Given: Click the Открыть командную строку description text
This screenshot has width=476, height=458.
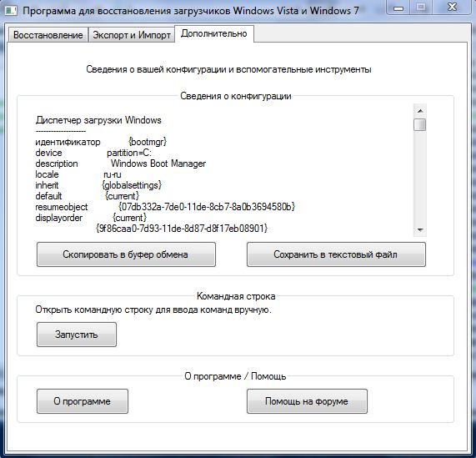Looking at the screenshot, I should 153,310.
